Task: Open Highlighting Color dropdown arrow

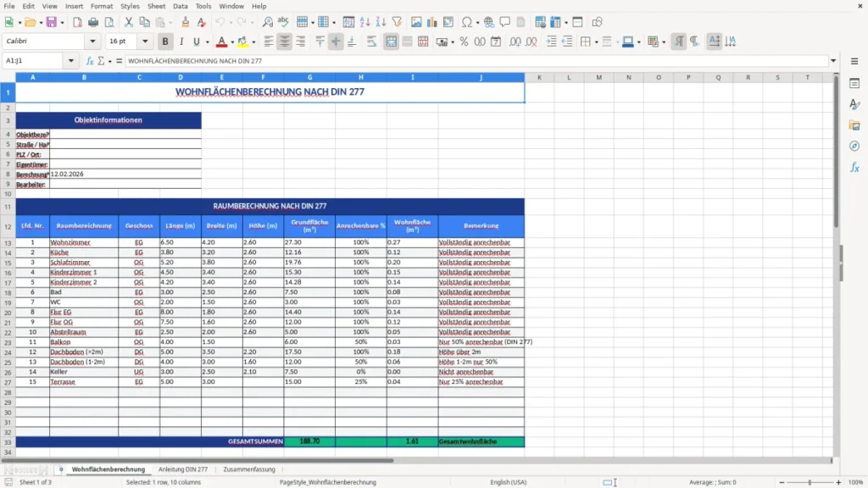Action: [x=253, y=42]
